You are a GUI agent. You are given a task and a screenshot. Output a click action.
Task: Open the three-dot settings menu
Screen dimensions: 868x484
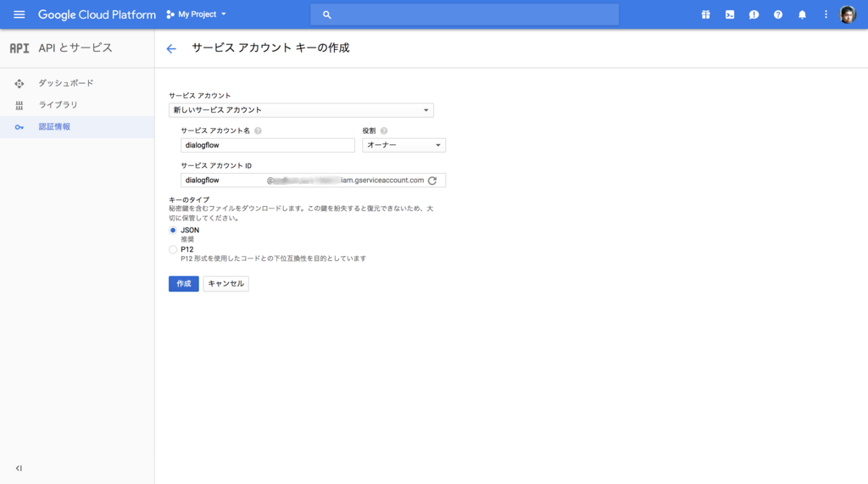[826, 15]
